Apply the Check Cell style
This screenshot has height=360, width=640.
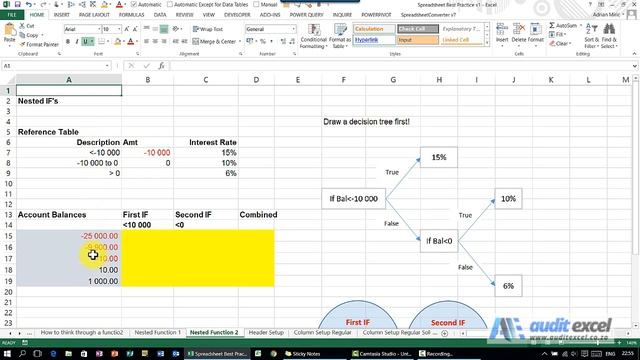418,29
